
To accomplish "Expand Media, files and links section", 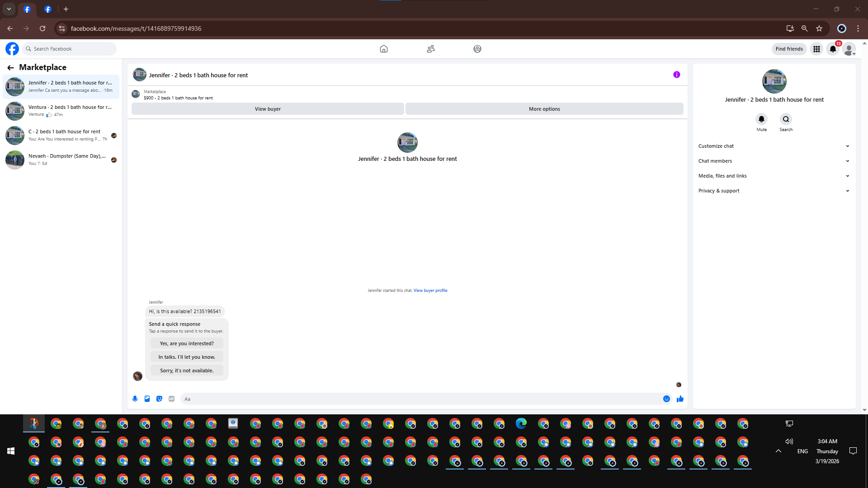I will click(774, 176).
